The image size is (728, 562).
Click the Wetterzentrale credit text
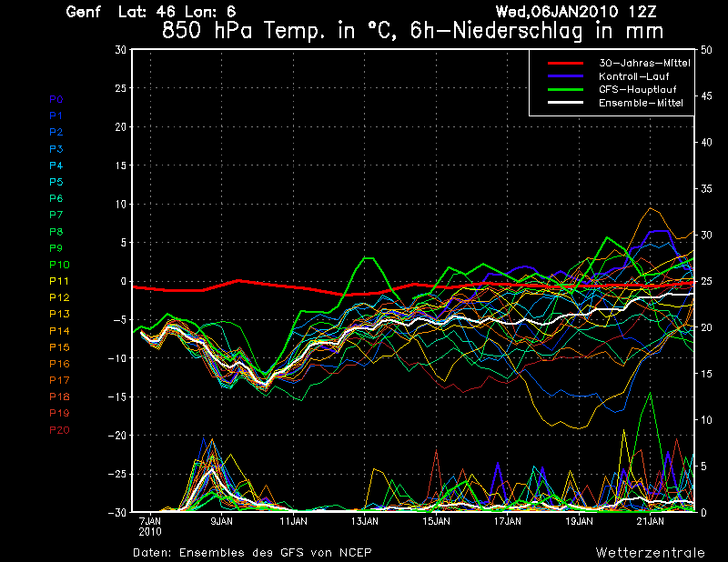[x=651, y=553]
